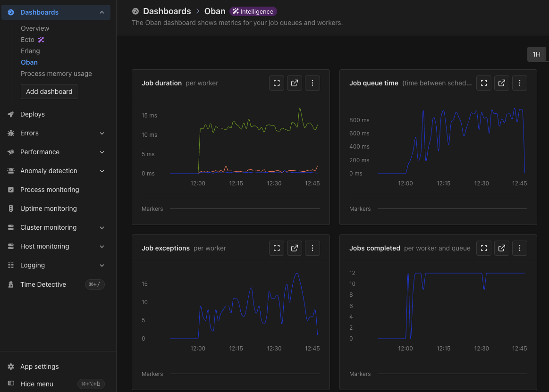Viewport: 549px width, 392px height.
Task: Open the Ecto dashboard
Action: pos(27,40)
